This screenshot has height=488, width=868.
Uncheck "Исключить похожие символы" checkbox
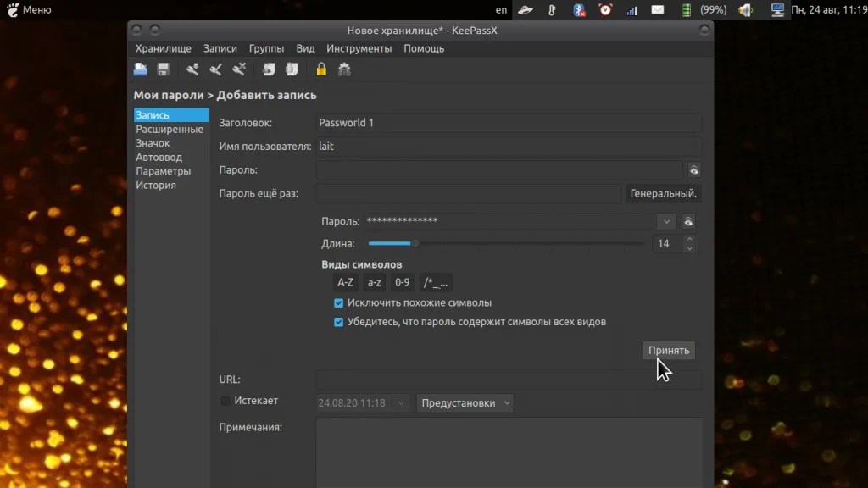coord(339,303)
